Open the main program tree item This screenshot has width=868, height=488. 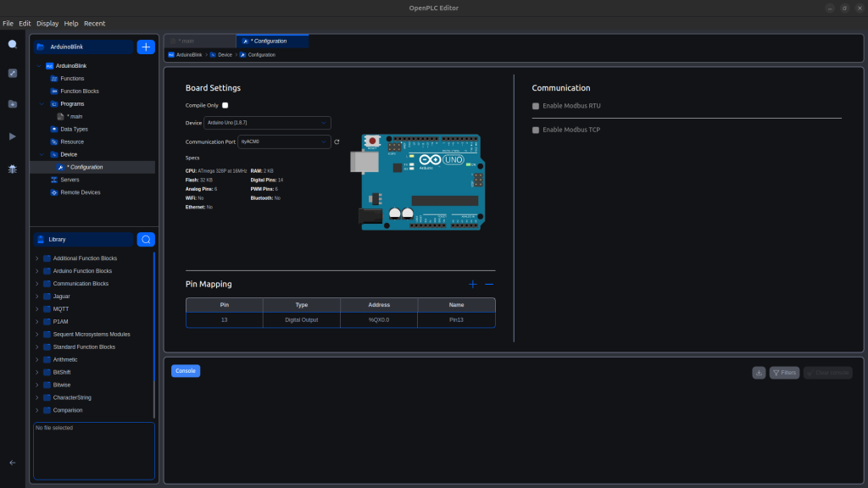pyautogui.click(x=75, y=117)
